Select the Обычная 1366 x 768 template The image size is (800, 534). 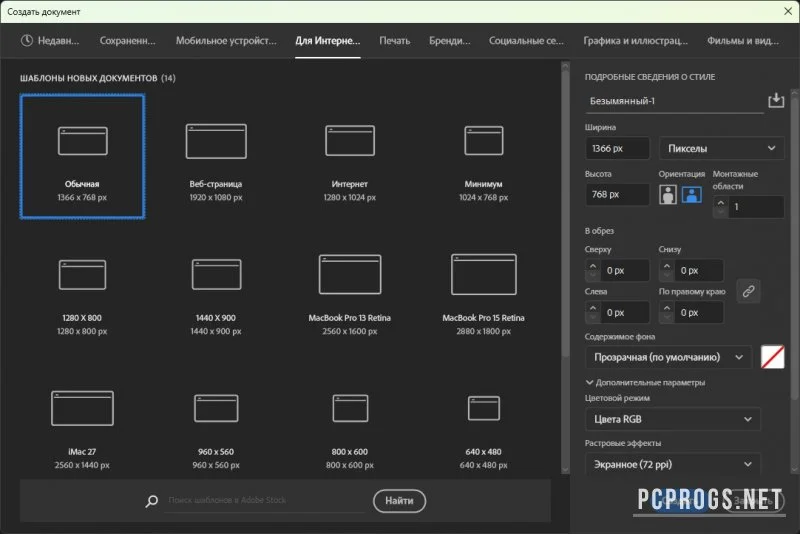click(82, 157)
